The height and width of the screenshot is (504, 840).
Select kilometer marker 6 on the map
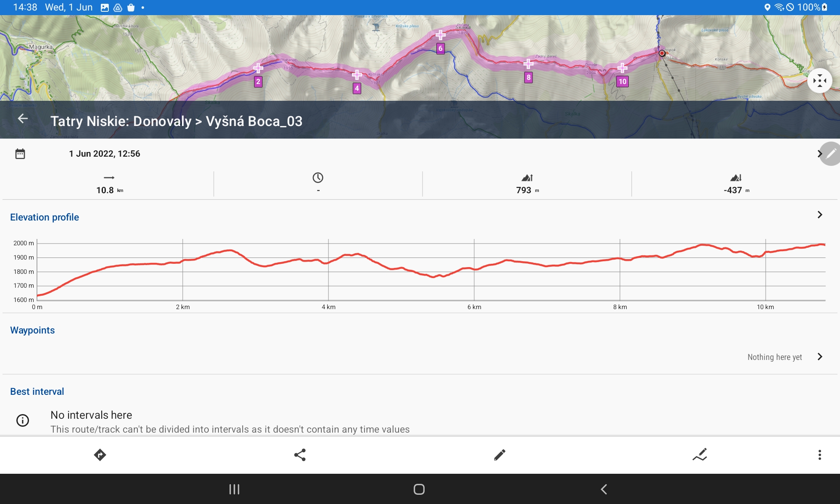(x=440, y=48)
